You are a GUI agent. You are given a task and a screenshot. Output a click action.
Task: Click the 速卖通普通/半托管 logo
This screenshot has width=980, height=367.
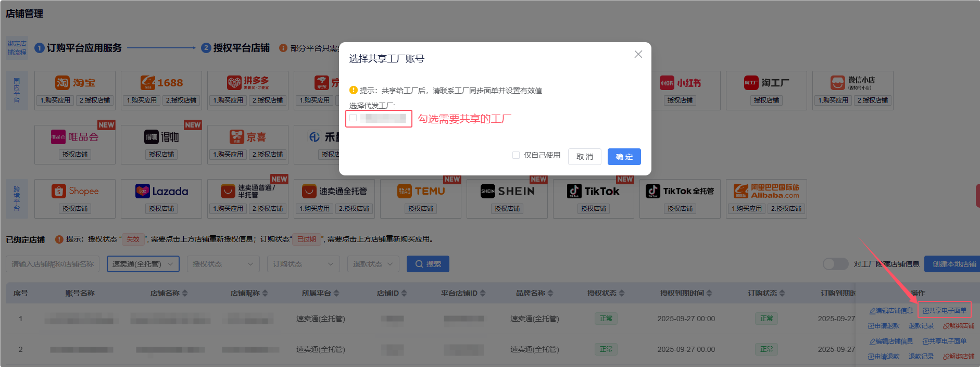[248, 191]
